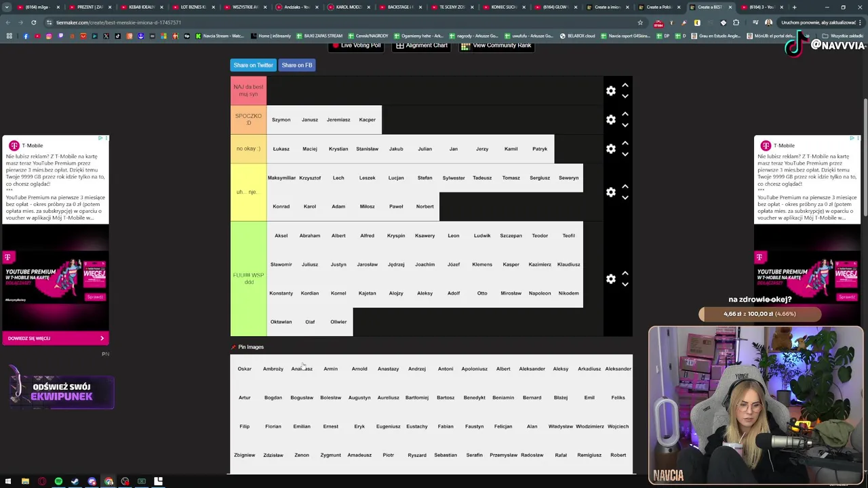The height and width of the screenshot is (488, 868).
Task: Open View Community Rank
Action: (496, 46)
